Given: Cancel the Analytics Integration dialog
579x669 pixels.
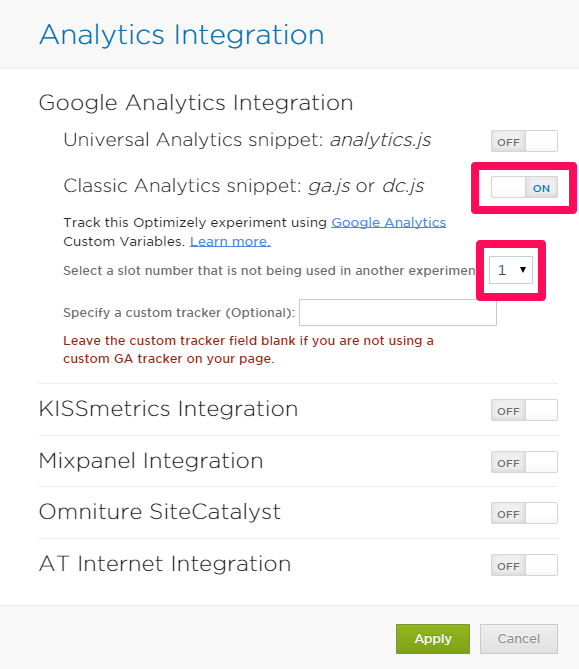Looking at the screenshot, I should [x=518, y=639].
